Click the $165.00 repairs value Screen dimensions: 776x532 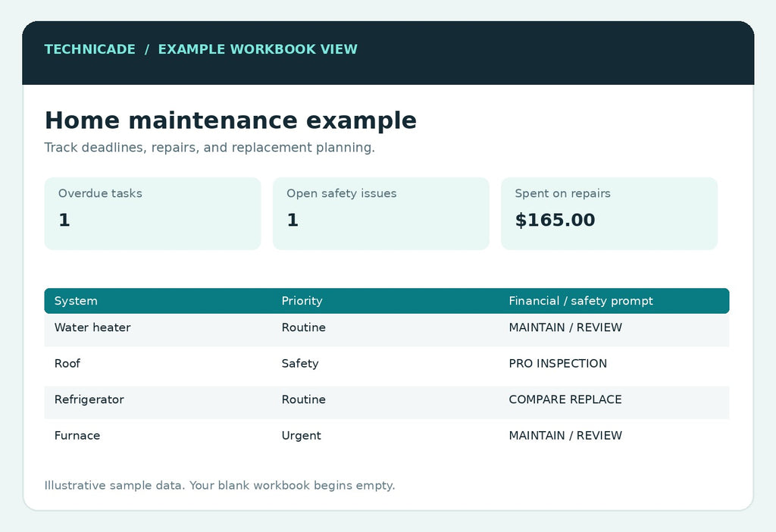[x=555, y=220]
